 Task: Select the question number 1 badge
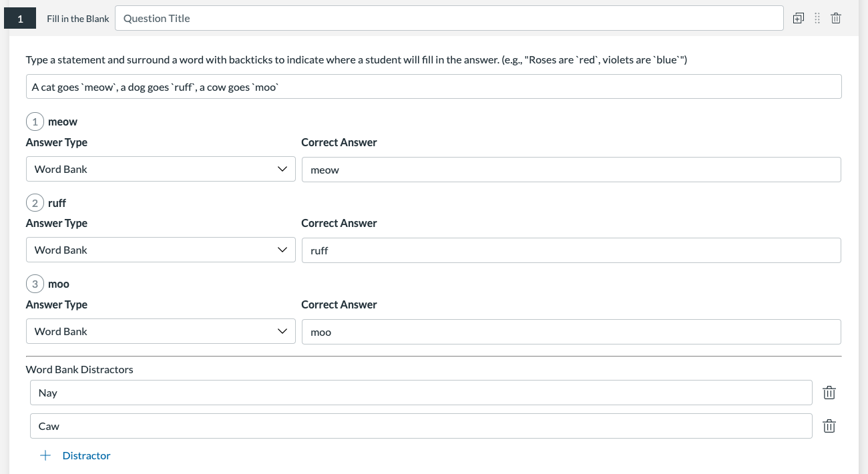(21, 19)
